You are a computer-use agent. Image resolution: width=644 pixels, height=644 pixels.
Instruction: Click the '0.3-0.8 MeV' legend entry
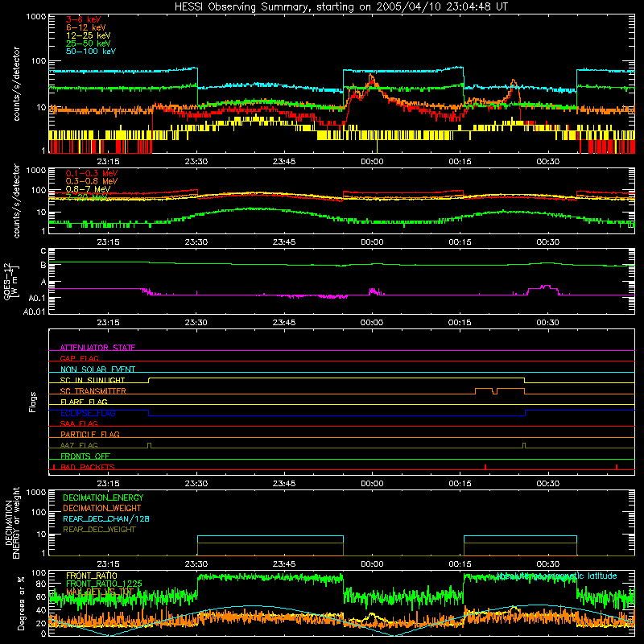pos(92,181)
